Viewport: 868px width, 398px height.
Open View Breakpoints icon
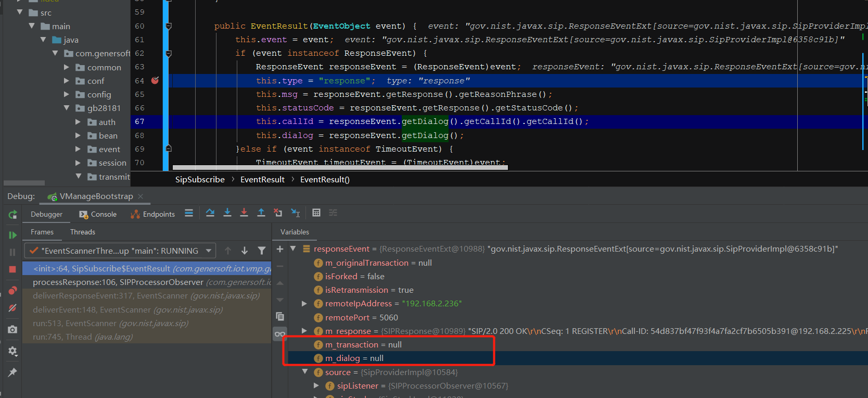tap(12, 291)
